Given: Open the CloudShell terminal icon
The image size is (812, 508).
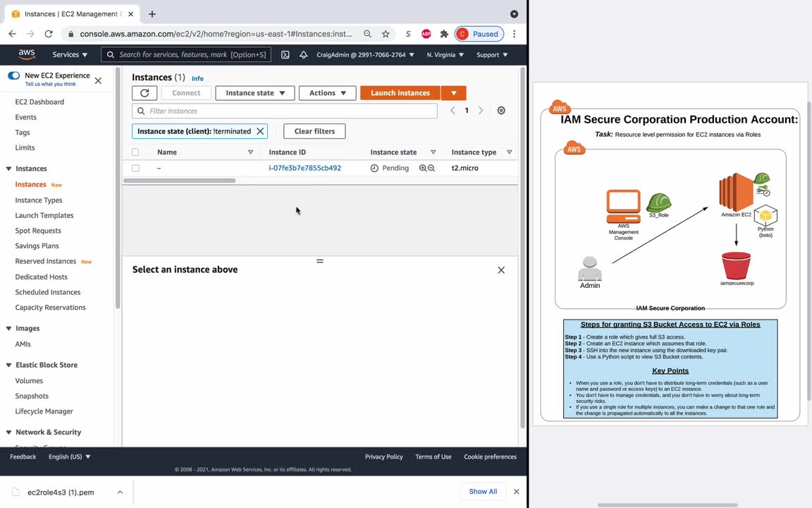Looking at the screenshot, I should (x=285, y=54).
